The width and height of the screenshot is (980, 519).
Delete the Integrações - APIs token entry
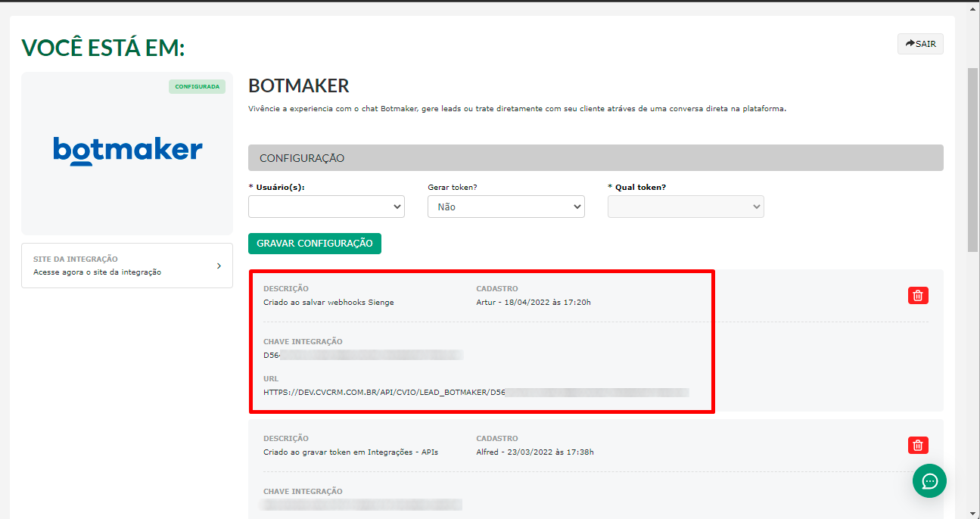click(x=918, y=445)
